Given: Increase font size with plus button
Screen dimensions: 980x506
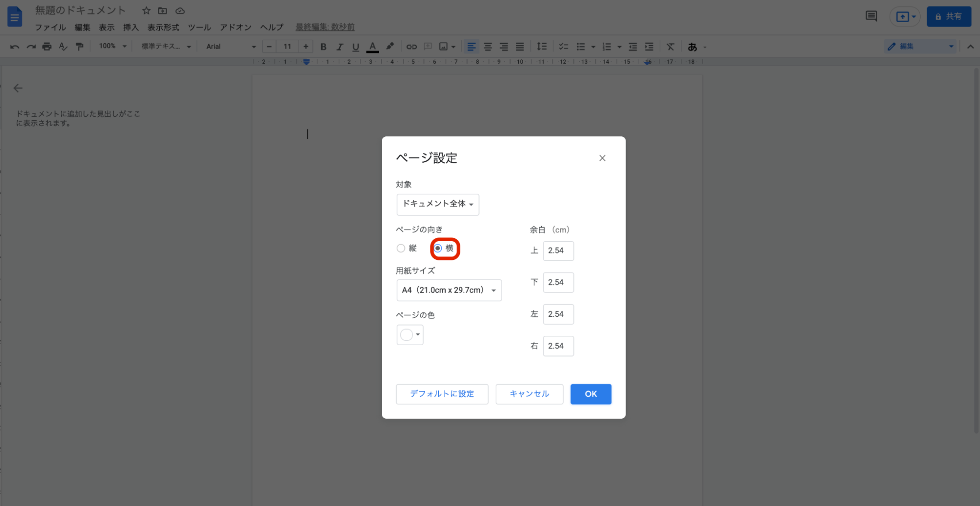Looking at the screenshot, I should (x=306, y=47).
